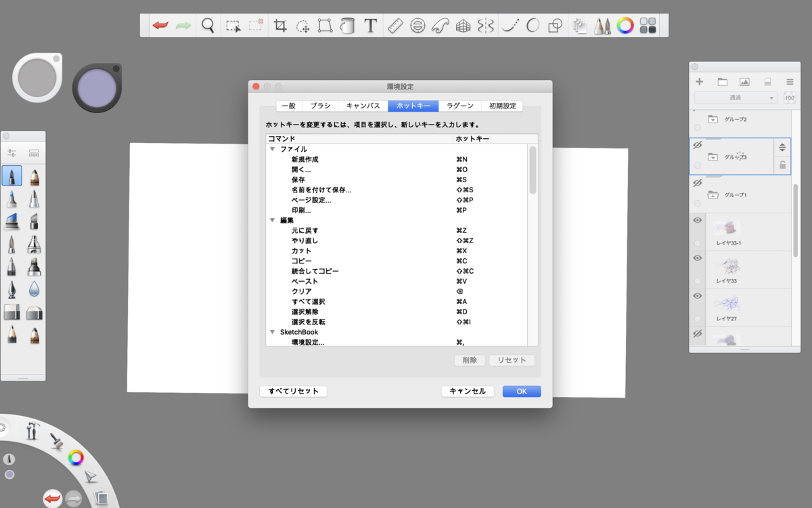Switch to the ブラシ tab
Screen dimensions: 812x508
321,106
